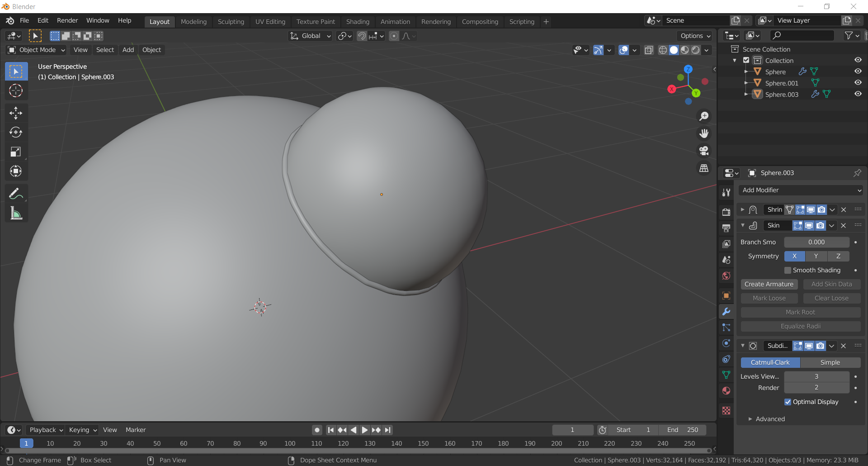Open the Playback dropdown in timeline
The height and width of the screenshot is (466, 868).
pos(46,430)
